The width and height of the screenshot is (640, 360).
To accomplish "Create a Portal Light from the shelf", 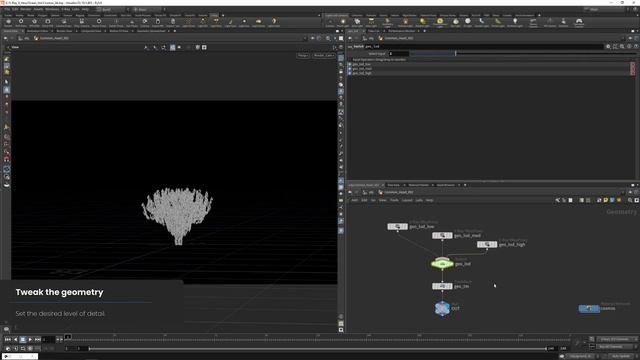I will pos(498,22).
